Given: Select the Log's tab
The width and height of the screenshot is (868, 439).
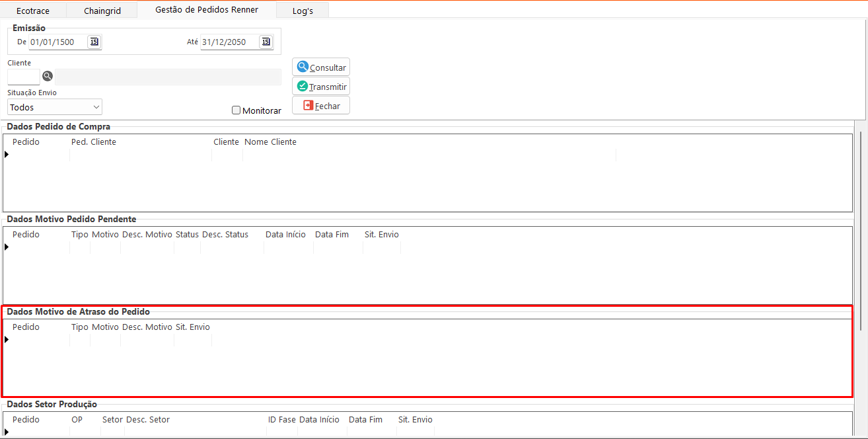Looking at the screenshot, I should 303,11.
